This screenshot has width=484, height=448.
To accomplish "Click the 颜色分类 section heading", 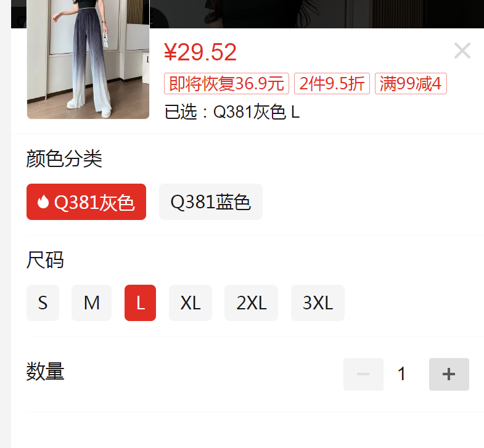I will [64, 158].
